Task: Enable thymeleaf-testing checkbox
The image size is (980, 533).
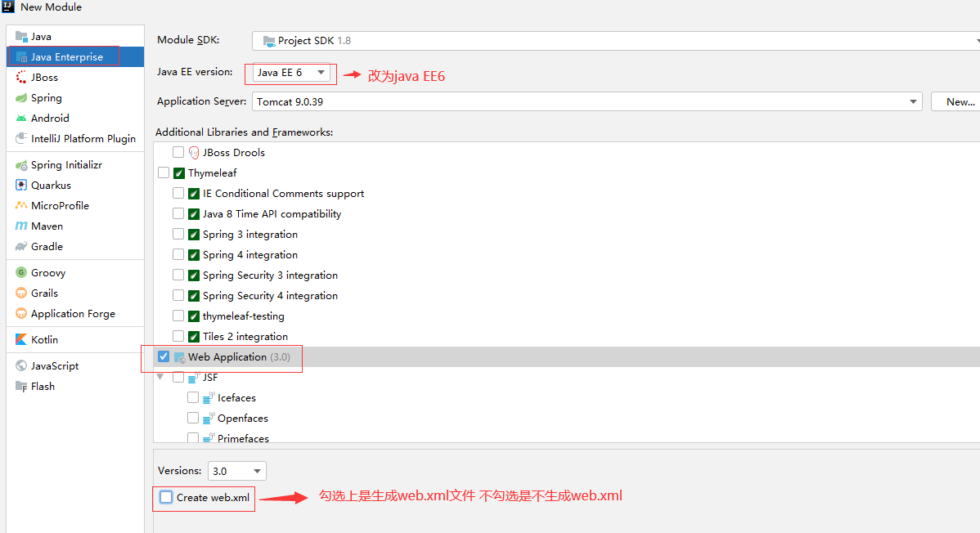Action: point(178,316)
